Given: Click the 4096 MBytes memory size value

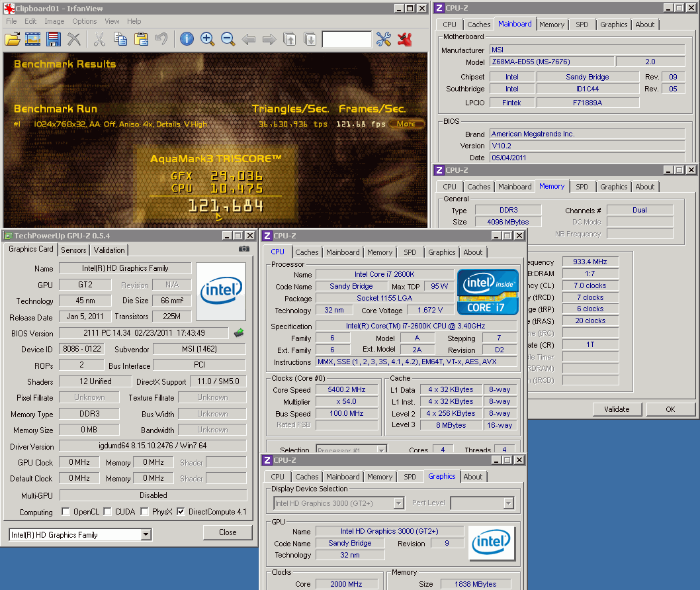Looking at the screenshot, I should 507,222.
